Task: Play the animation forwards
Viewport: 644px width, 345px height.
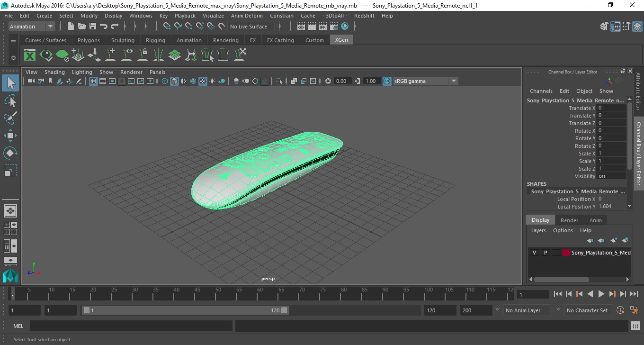Action: [x=601, y=294]
